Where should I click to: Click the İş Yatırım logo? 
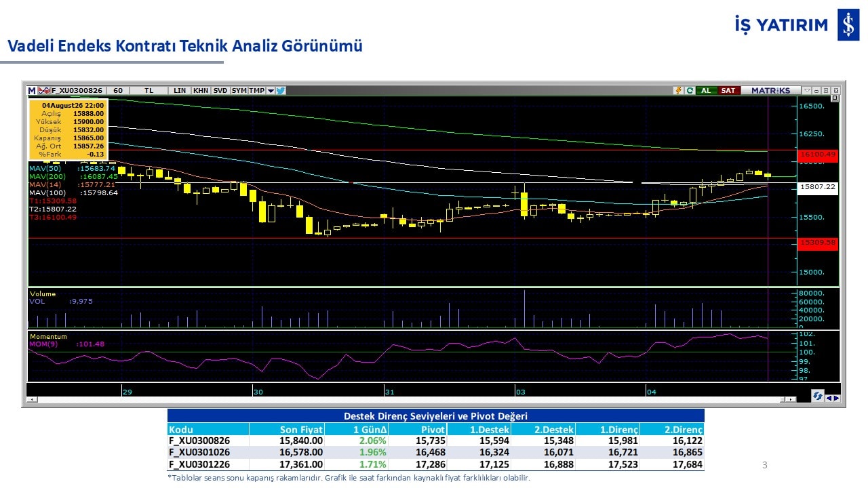coord(797,25)
